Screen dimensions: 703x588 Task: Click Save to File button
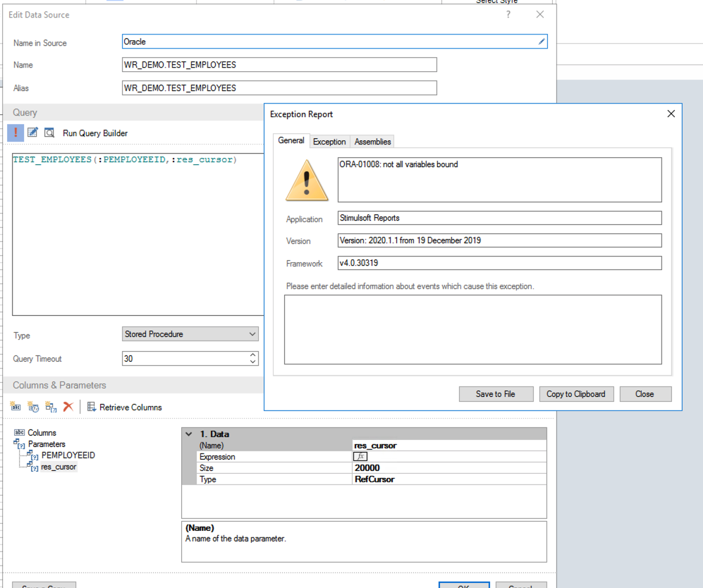click(x=496, y=394)
